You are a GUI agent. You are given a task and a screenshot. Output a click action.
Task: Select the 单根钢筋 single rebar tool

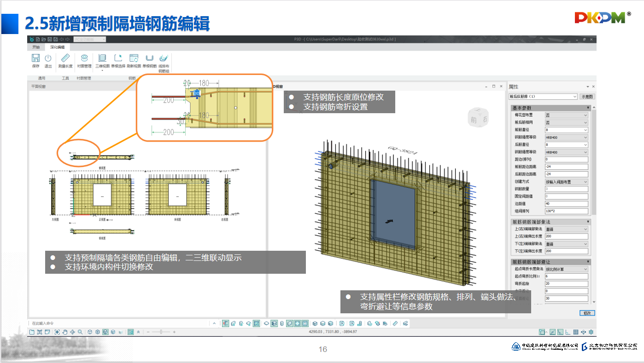pos(149,58)
